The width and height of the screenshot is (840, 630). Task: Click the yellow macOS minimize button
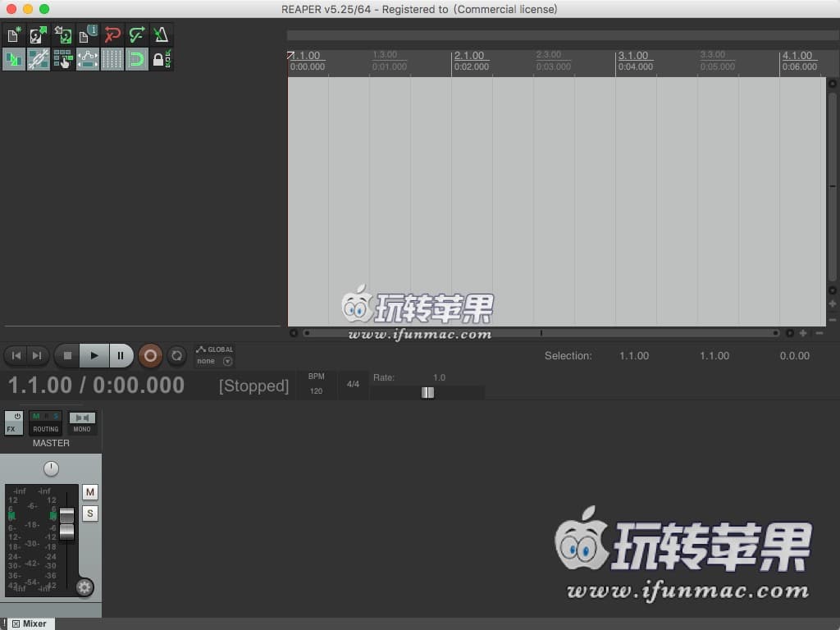click(28, 9)
